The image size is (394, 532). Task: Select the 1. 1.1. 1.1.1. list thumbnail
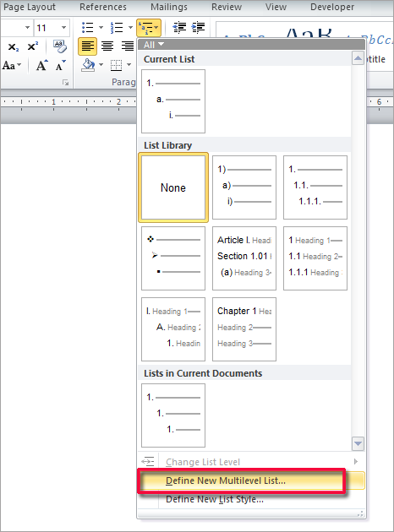(315, 187)
